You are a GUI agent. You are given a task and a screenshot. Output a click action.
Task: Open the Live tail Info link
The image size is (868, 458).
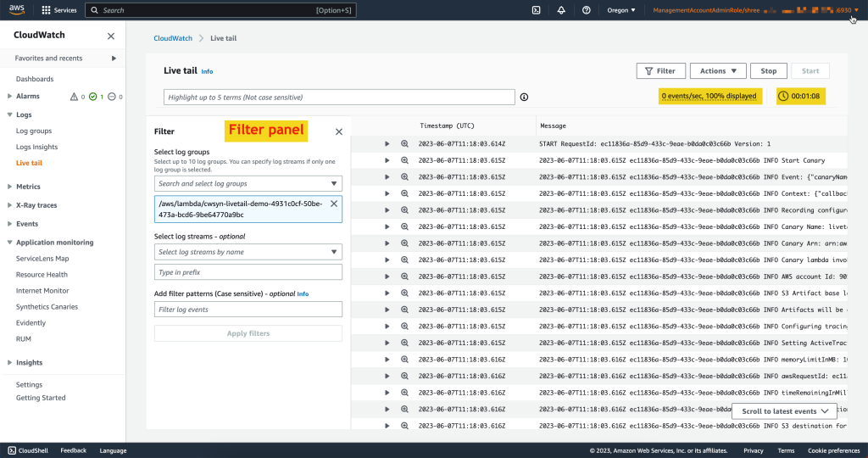[207, 72]
